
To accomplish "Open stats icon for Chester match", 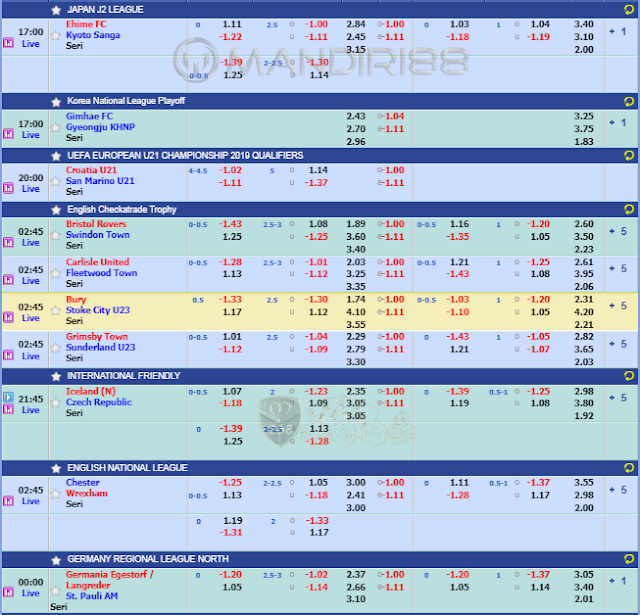I will [x=8, y=501].
